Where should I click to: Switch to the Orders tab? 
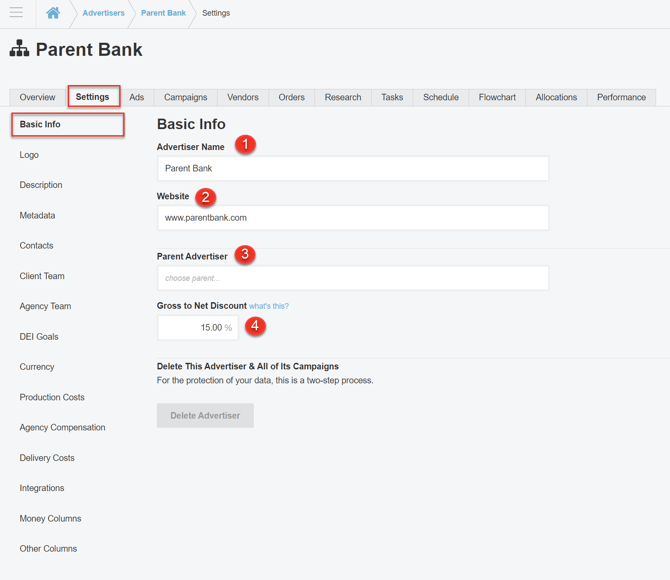click(x=291, y=97)
